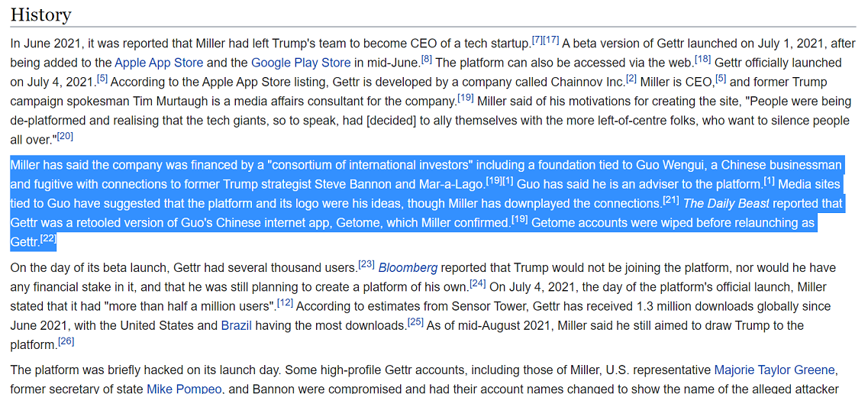Click citation [23] after several thousand users
This screenshot has height=394, width=868.
pos(366,264)
